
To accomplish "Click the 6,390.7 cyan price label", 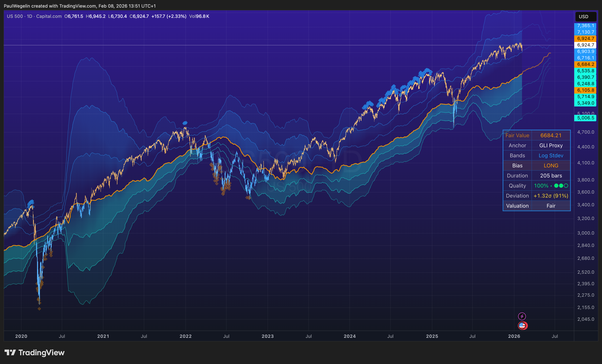I will click(585, 77).
